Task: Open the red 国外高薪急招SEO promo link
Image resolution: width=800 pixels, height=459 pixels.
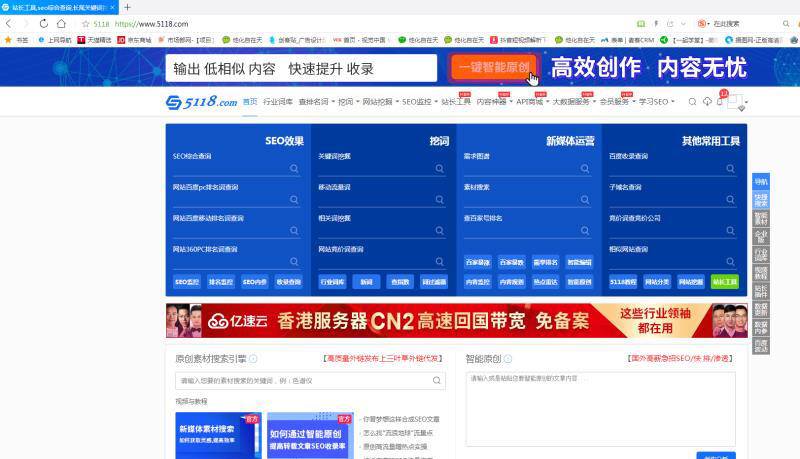Action: (680, 359)
